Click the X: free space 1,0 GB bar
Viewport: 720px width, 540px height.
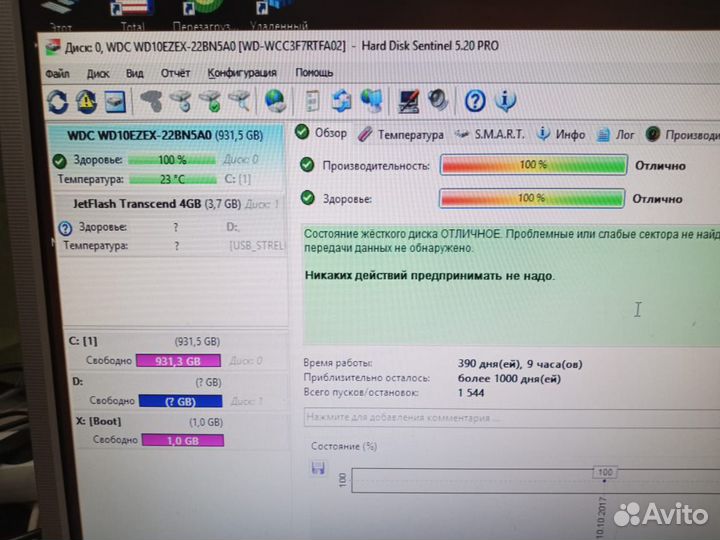[183, 441]
